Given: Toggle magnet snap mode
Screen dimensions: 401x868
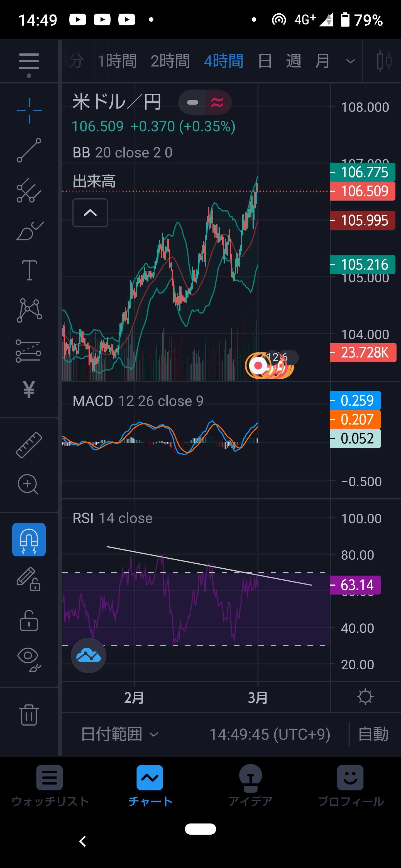Looking at the screenshot, I should click(x=29, y=539).
